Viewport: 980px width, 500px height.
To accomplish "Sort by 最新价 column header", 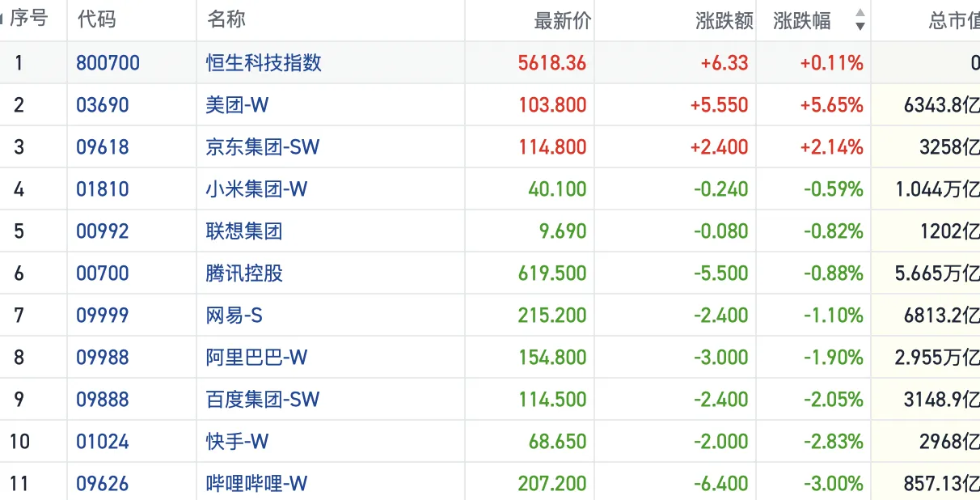I will (x=562, y=21).
